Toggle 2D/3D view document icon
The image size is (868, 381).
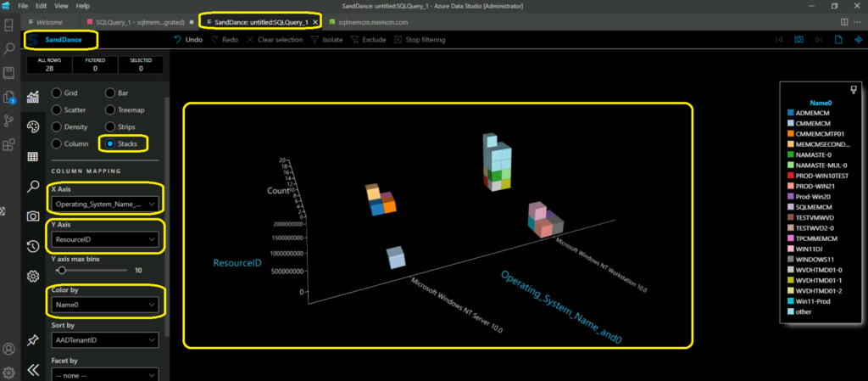click(838, 40)
